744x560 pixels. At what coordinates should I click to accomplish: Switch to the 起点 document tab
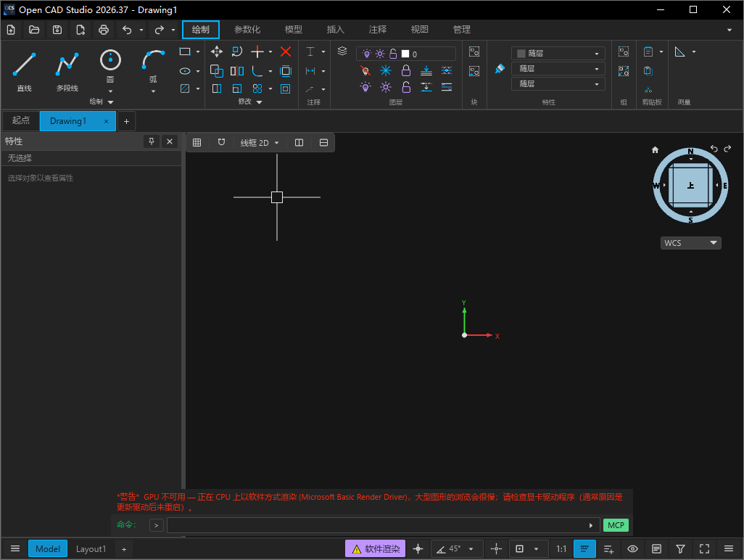tap(21, 120)
